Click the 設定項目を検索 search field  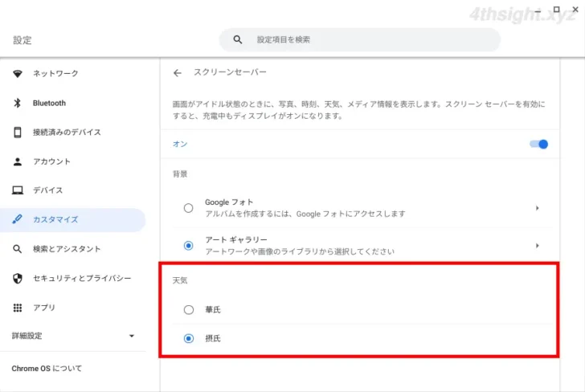tap(360, 39)
